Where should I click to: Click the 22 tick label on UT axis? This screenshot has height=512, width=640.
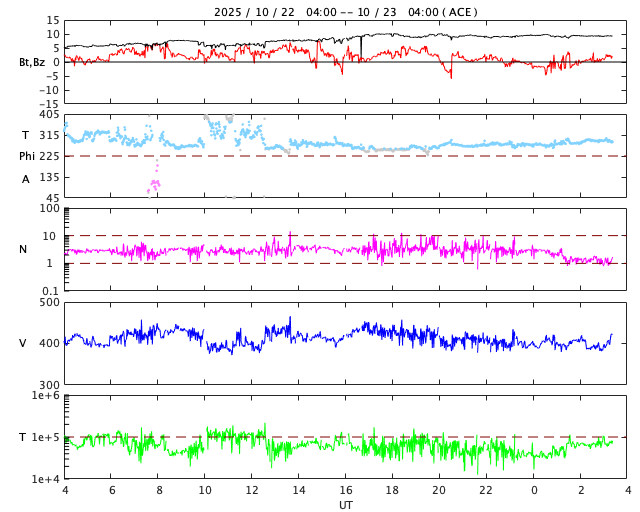pyautogui.click(x=487, y=491)
